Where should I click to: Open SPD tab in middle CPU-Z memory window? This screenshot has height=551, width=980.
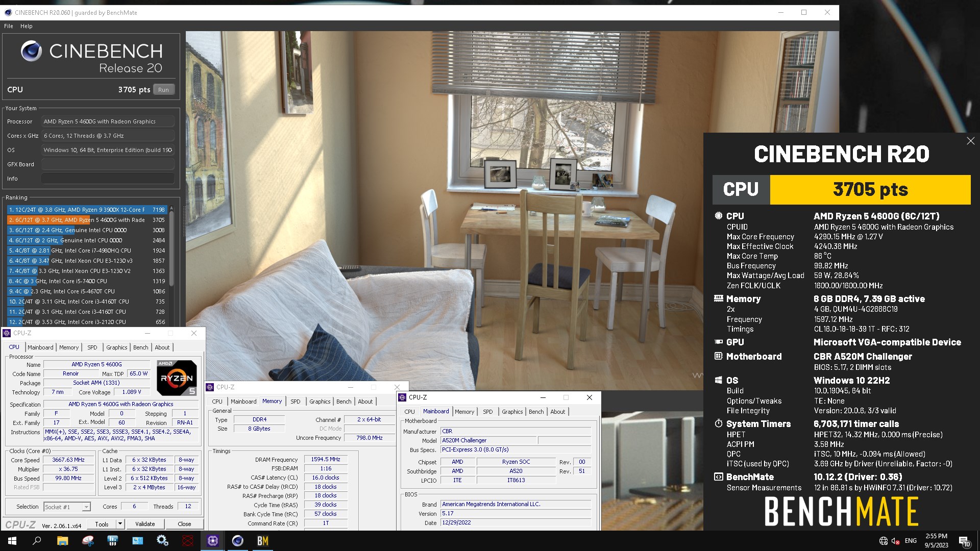coord(295,402)
